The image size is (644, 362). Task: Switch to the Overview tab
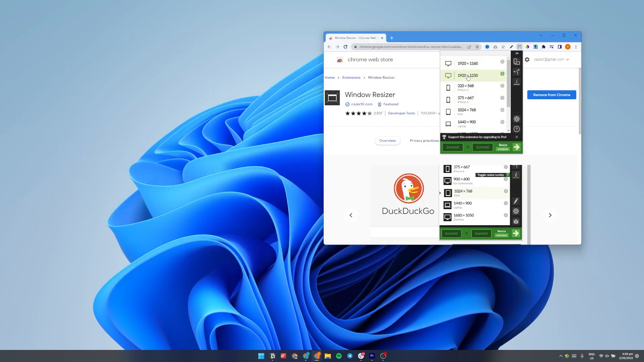(387, 141)
